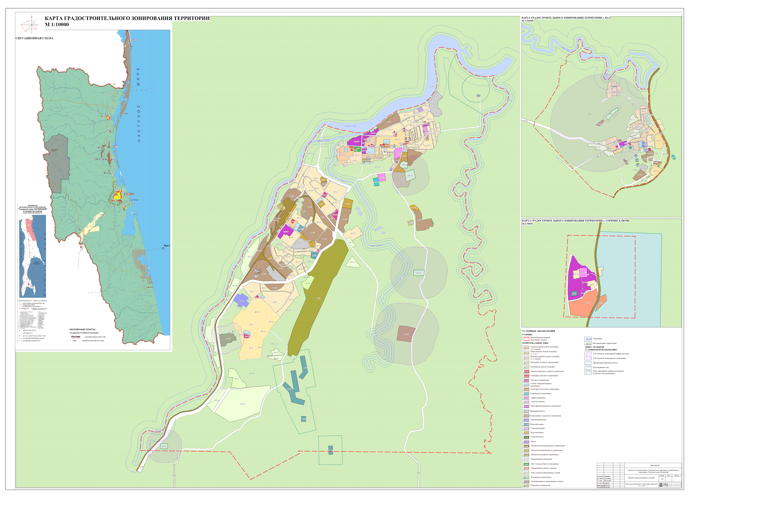Click the drinking water sanitary protection legend symbol
Image resolution: width=758 pixels, height=532 pixels.
588,373
